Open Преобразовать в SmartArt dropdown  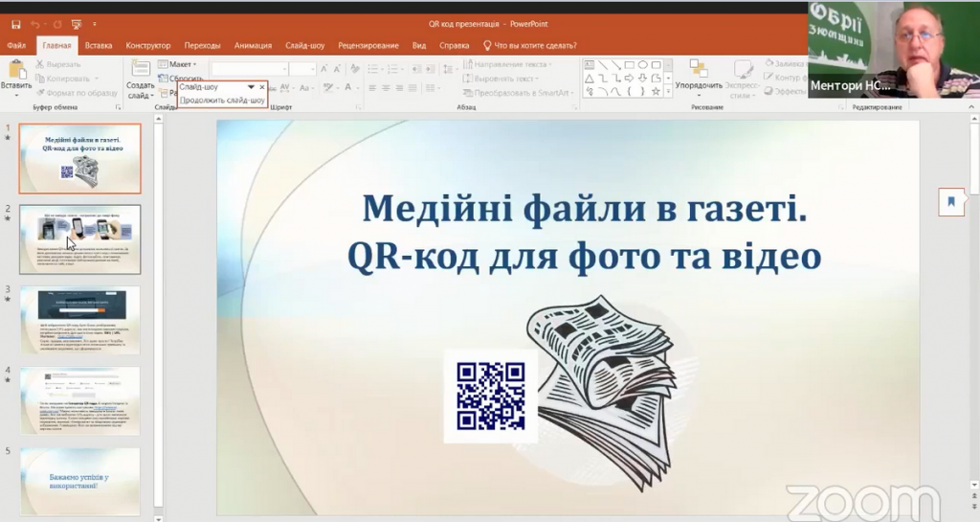pos(519,93)
